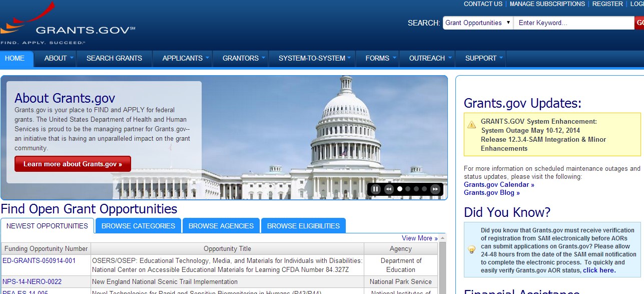The width and height of the screenshot is (644, 294).
Task: Open the Grants.gov Calendar link
Action: coord(499,185)
